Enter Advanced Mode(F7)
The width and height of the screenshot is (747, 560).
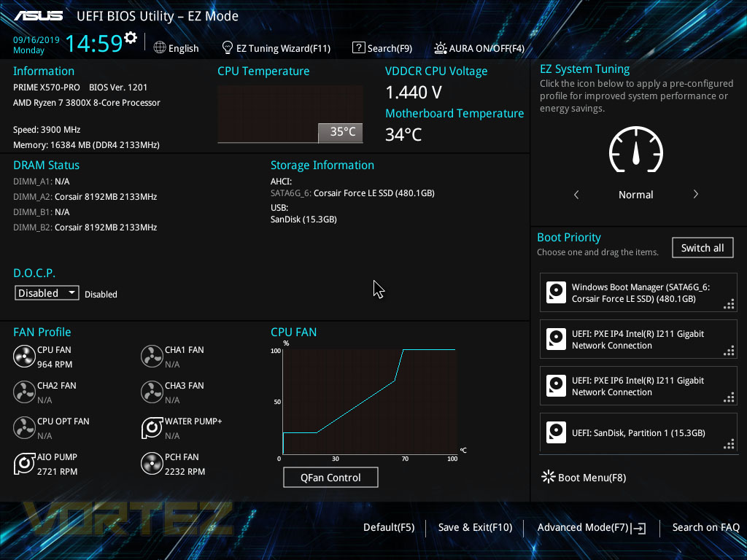coord(583,527)
